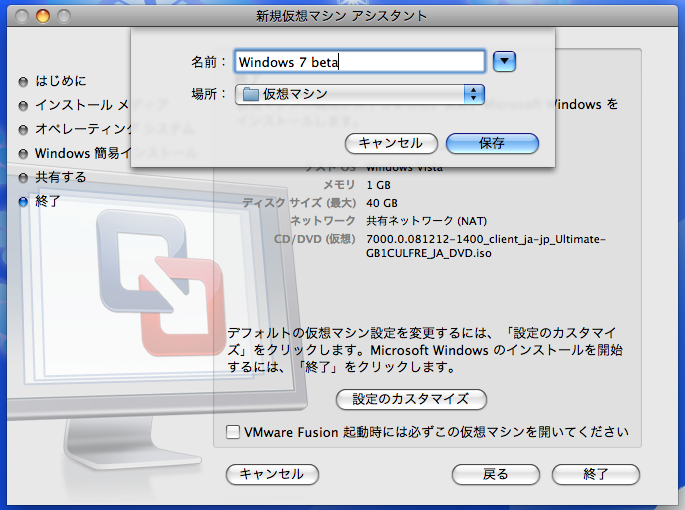Click the ネットワーク label
The height and width of the screenshot is (510, 685).
323,221
